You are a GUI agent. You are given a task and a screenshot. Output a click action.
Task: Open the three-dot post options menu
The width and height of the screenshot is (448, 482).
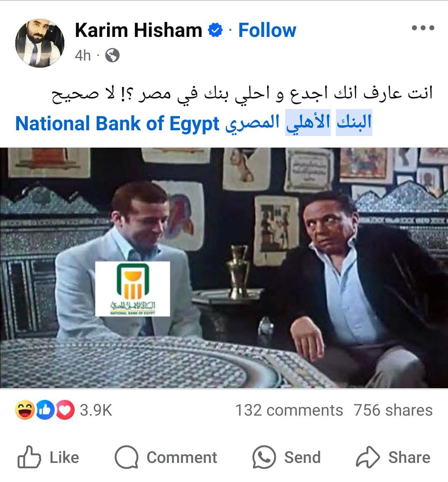(x=423, y=28)
